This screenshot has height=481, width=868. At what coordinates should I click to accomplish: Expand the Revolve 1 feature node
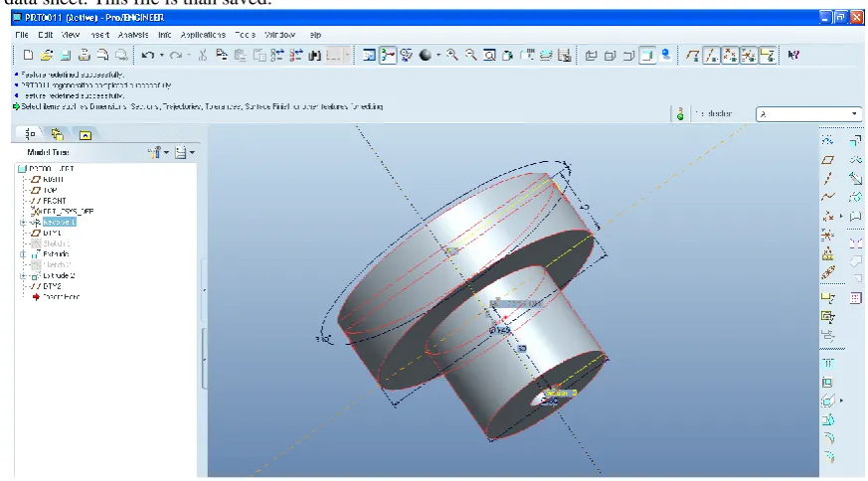coord(23,223)
